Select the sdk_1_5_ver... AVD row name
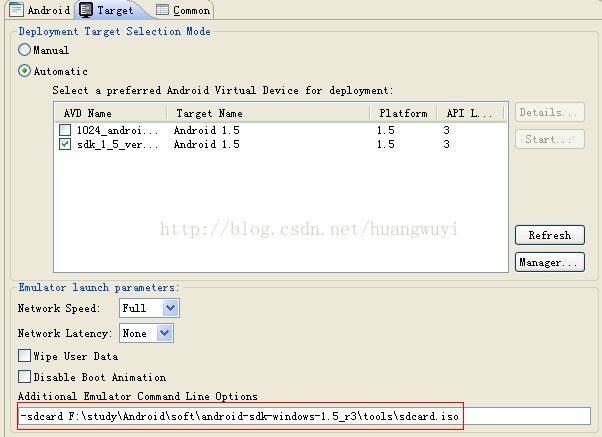The width and height of the screenshot is (602, 437). pyautogui.click(x=117, y=144)
